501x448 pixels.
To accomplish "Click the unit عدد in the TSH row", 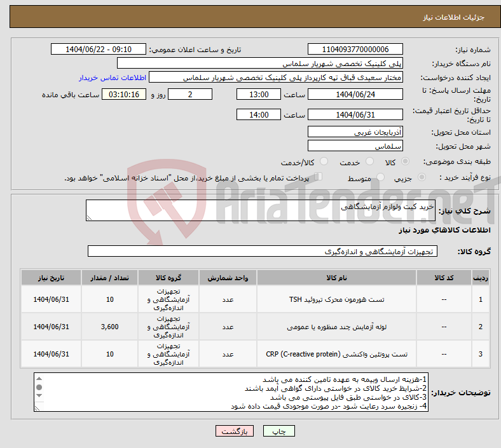I will click(228, 299).
